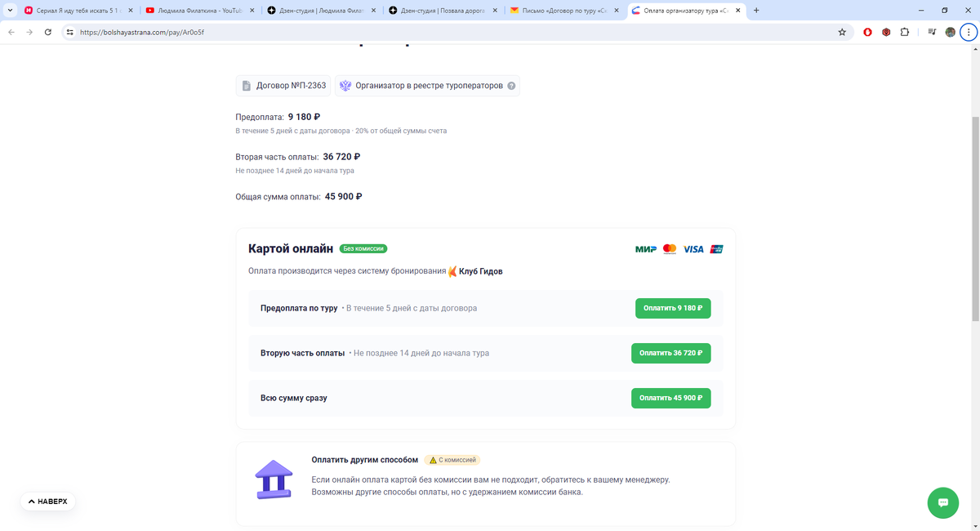The image size is (980, 531).
Task: Click the Картой онлайн heading
Action: [291, 248]
